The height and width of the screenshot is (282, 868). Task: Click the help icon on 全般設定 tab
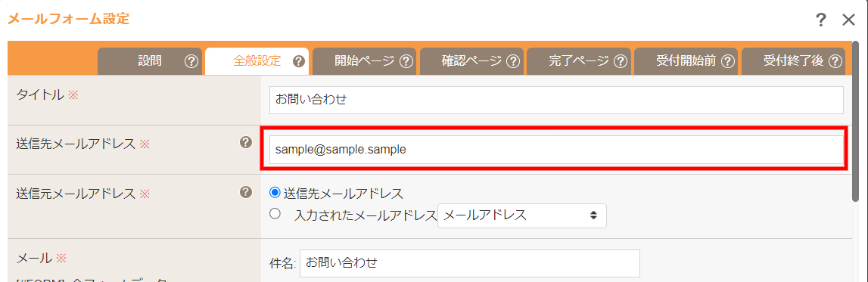(x=299, y=61)
